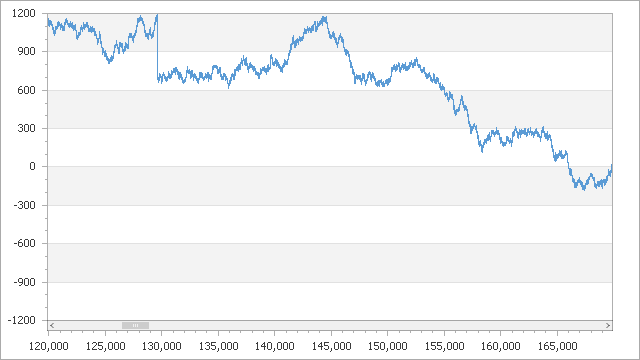Click the 1200 y-axis label
The height and width of the screenshot is (360, 640).
click(24, 13)
